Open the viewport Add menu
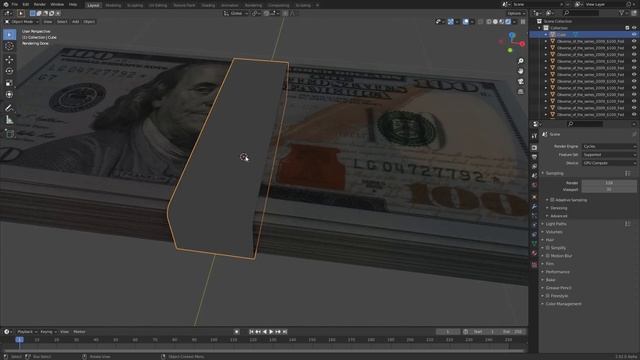 pyautogui.click(x=75, y=22)
